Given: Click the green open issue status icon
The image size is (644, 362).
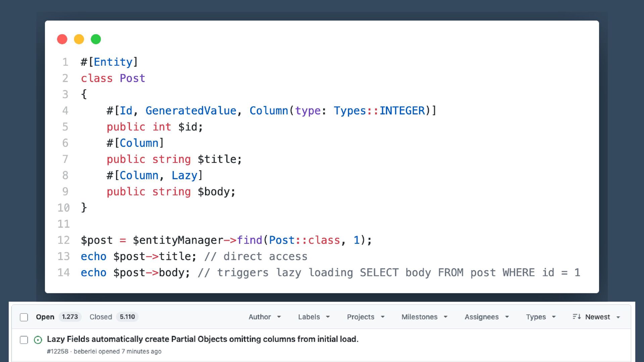Looking at the screenshot, I should pyautogui.click(x=38, y=340).
